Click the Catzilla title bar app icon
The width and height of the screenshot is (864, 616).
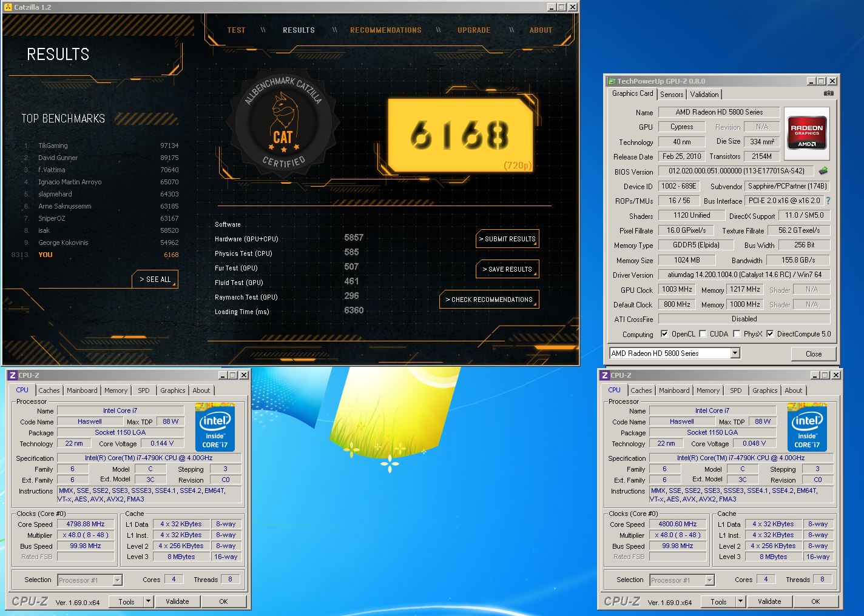point(8,7)
